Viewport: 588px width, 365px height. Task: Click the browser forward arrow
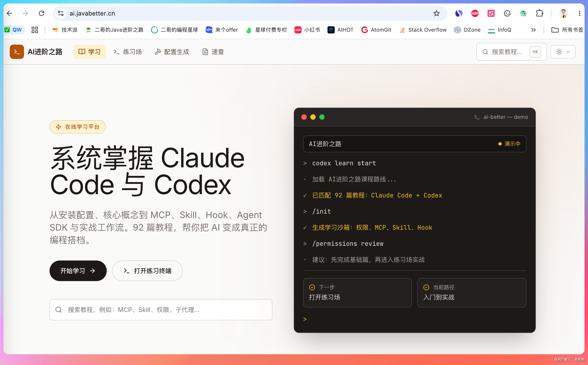pos(25,13)
